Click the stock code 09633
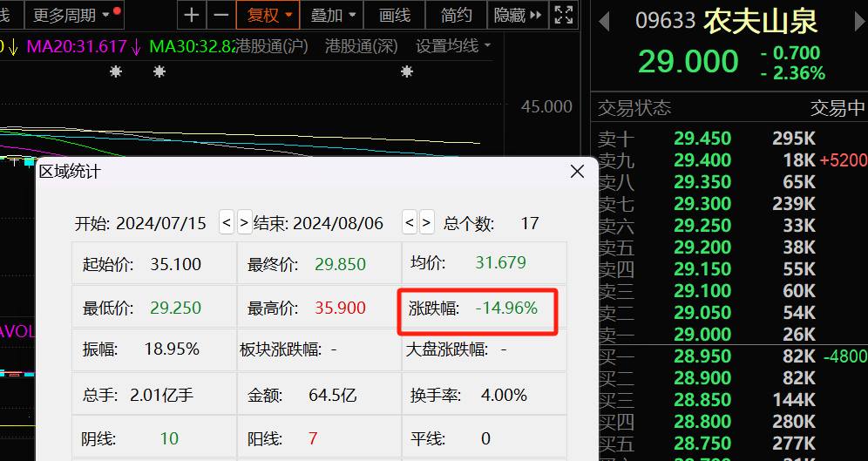868x461 pixels. pos(665,21)
